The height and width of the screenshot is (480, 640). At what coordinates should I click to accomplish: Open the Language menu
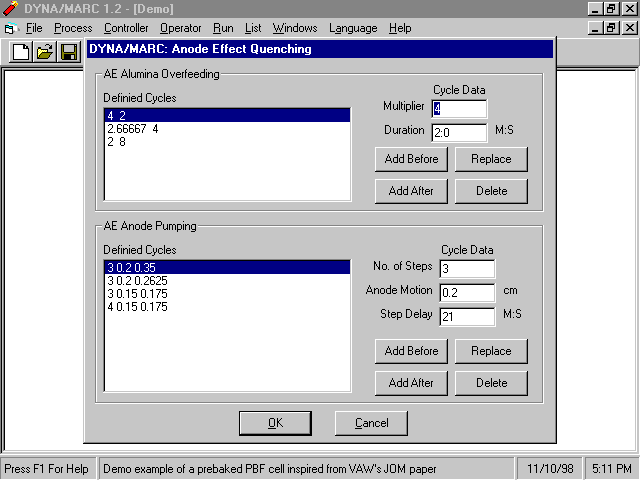pos(353,28)
